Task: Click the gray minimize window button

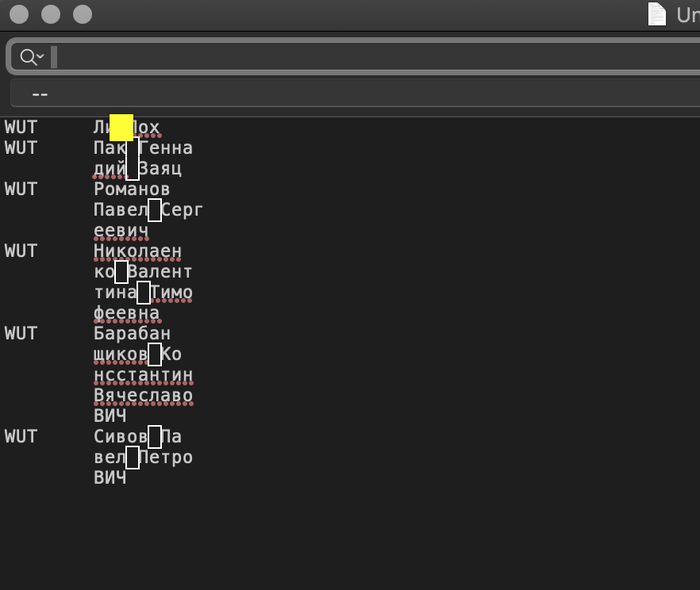Action: [50, 14]
